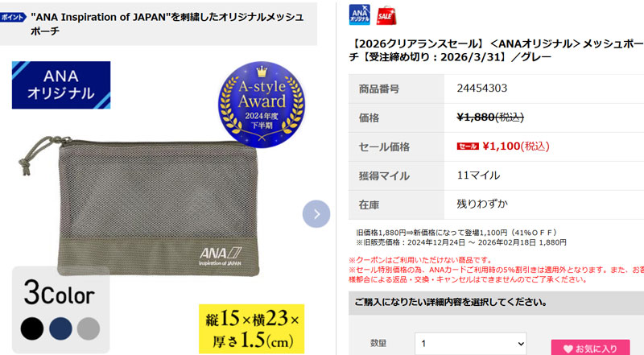Image resolution: width=644 pixels, height=355 pixels.
Task: Click the mesh pouch product image
Action: [x=139, y=206]
